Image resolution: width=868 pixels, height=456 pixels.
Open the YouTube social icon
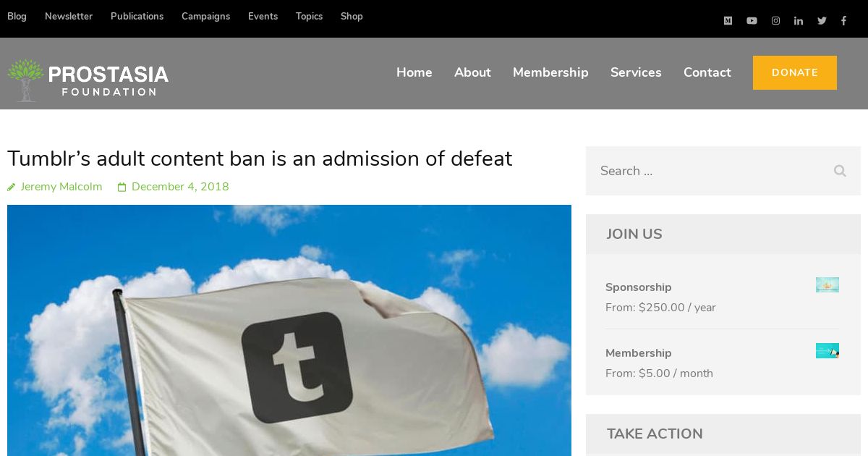tap(752, 21)
